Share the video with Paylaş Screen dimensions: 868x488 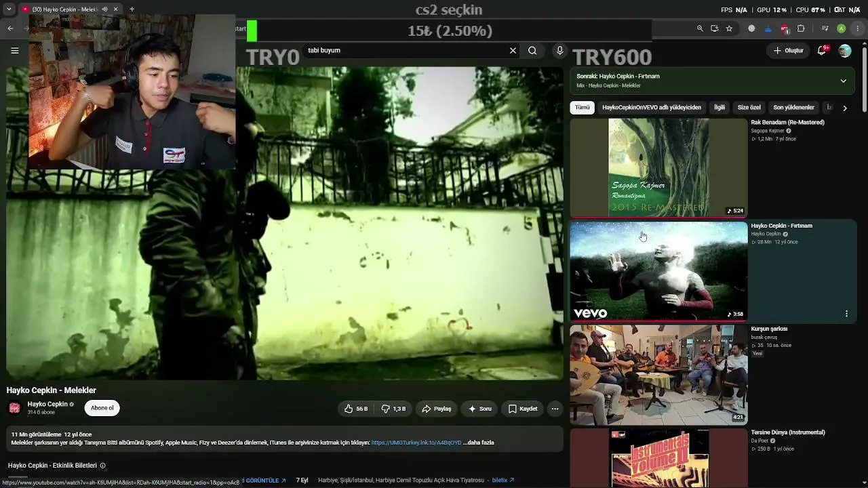click(436, 409)
